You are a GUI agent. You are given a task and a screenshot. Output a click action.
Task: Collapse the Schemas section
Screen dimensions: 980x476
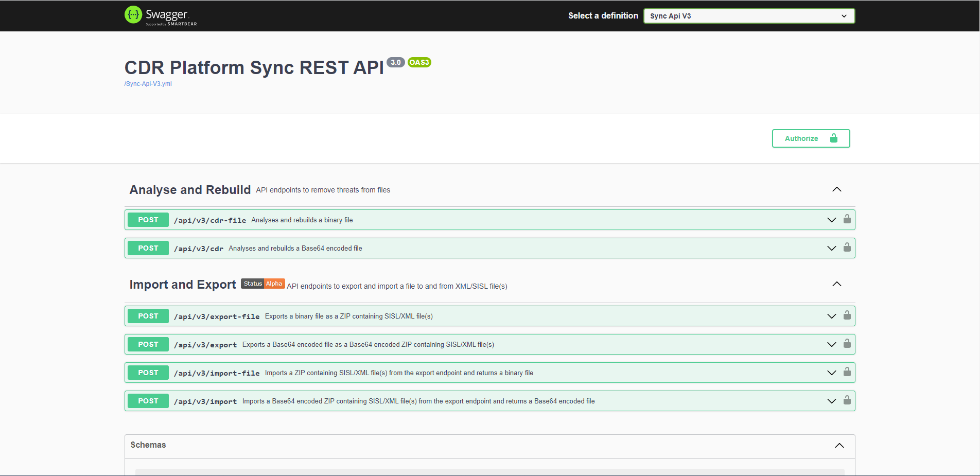pyautogui.click(x=839, y=446)
